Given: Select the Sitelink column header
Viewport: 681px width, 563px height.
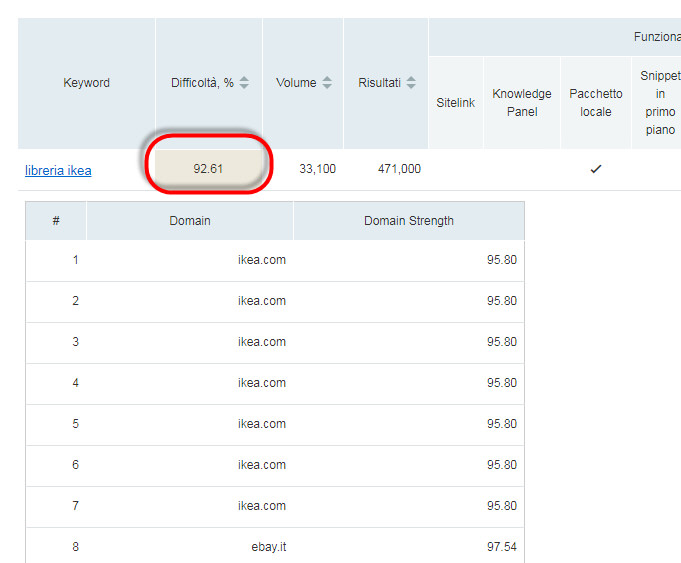Looking at the screenshot, I should [x=456, y=103].
